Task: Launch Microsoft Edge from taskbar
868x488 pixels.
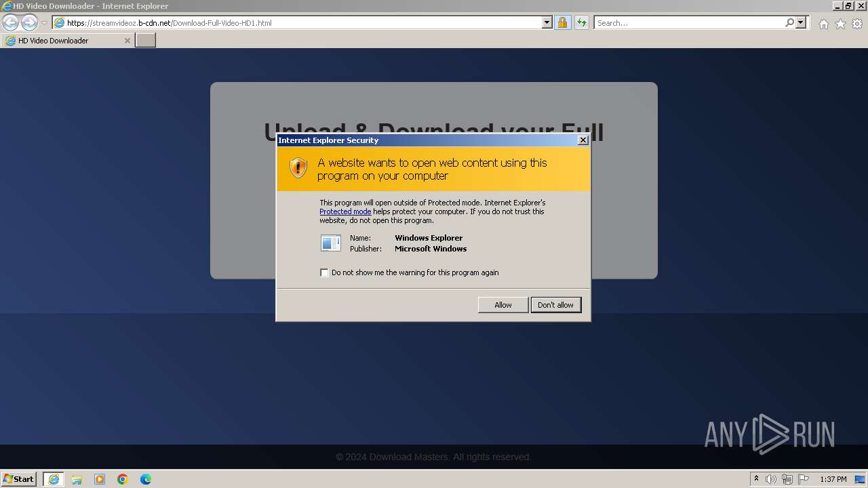Action: [146, 479]
